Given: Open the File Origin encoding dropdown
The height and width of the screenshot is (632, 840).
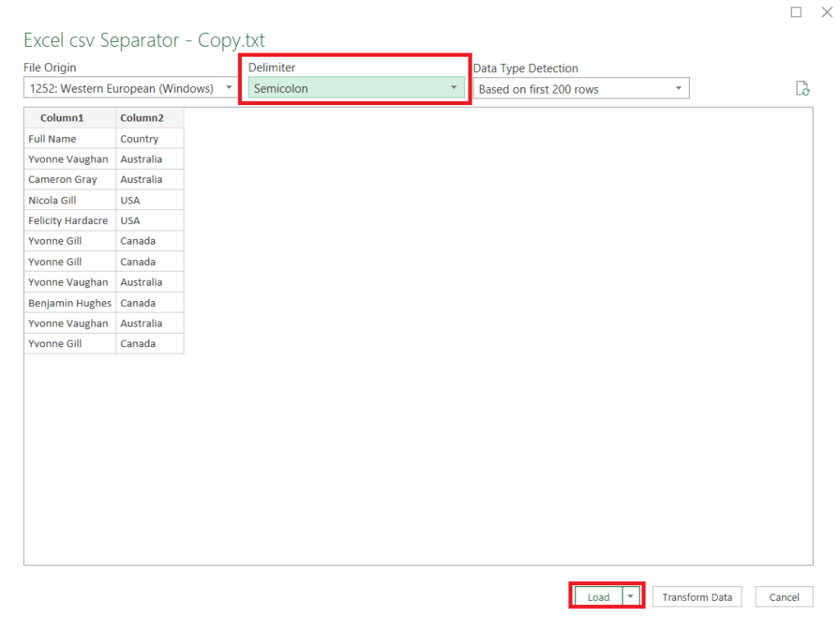Looking at the screenshot, I should point(229,88).
